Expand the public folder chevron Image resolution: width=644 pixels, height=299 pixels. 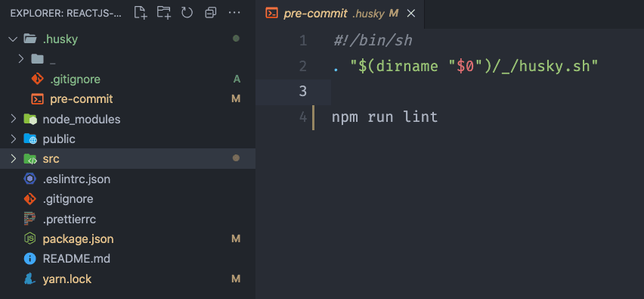(13, 139)
